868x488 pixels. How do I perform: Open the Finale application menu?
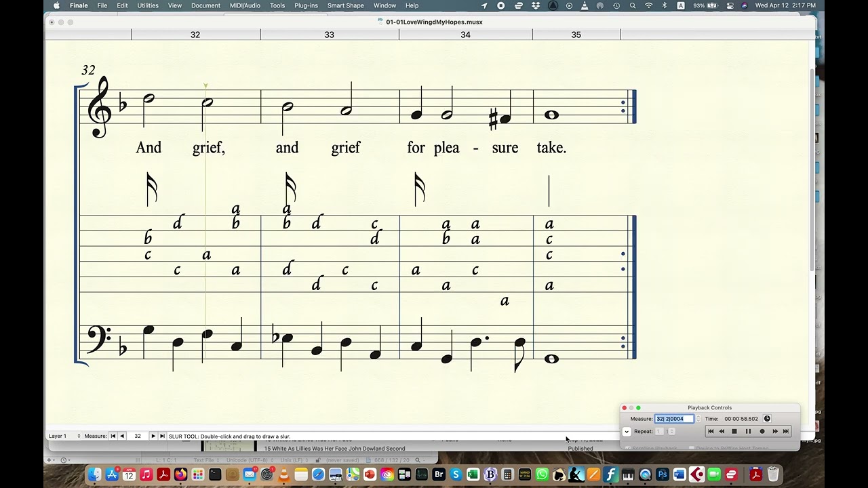pyautogui.click(x=79, y=5)
